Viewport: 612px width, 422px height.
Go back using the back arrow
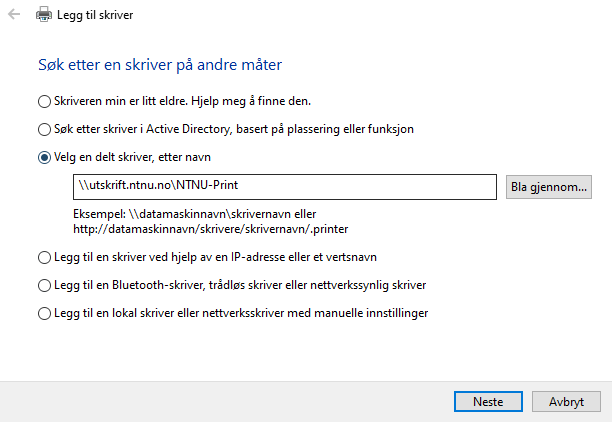click(x=14, y=15)
